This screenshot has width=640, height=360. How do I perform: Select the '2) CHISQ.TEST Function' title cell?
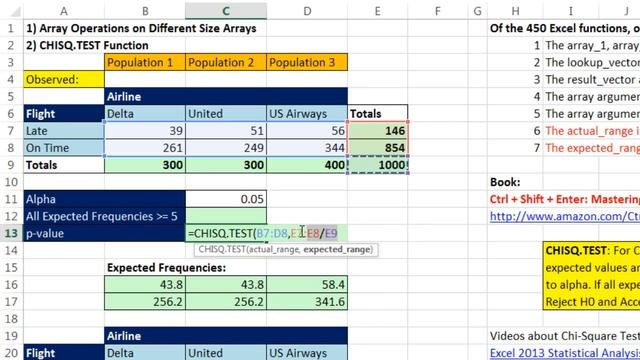pos(87,45)
